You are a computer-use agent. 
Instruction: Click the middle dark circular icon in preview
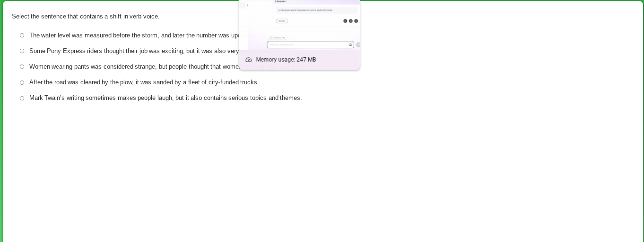351,21
